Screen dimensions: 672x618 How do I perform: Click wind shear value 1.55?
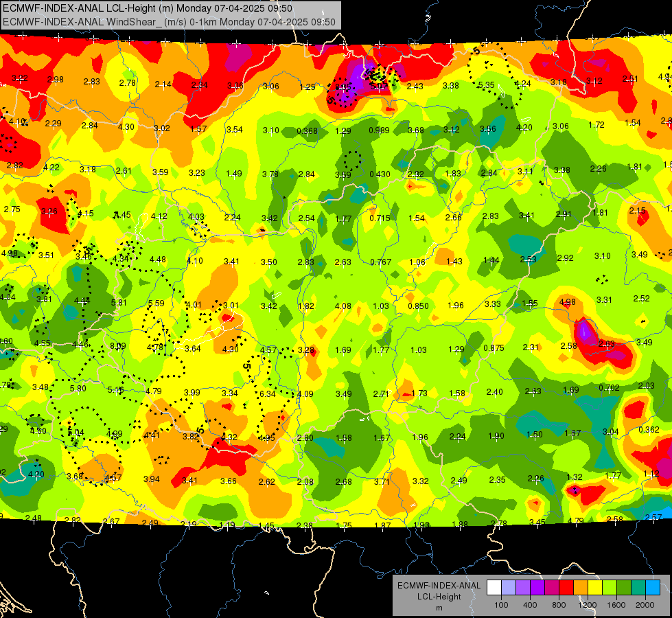[530, 304]
